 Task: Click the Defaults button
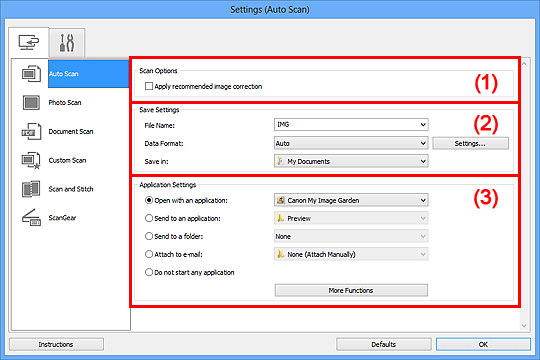tap(384, 344)
